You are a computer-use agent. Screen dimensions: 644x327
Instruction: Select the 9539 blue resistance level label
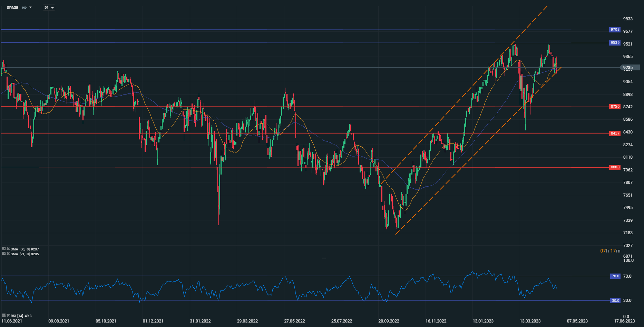[x=615, y=43]
